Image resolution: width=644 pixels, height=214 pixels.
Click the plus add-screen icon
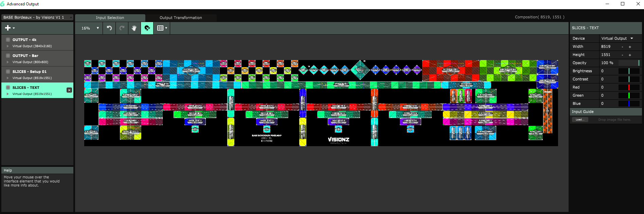click(10, 28)
